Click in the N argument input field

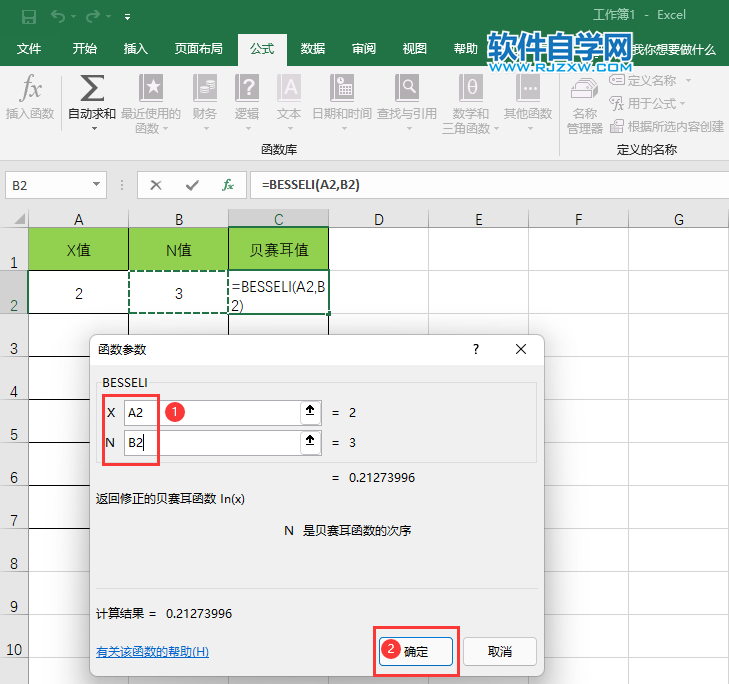(212, 442)
